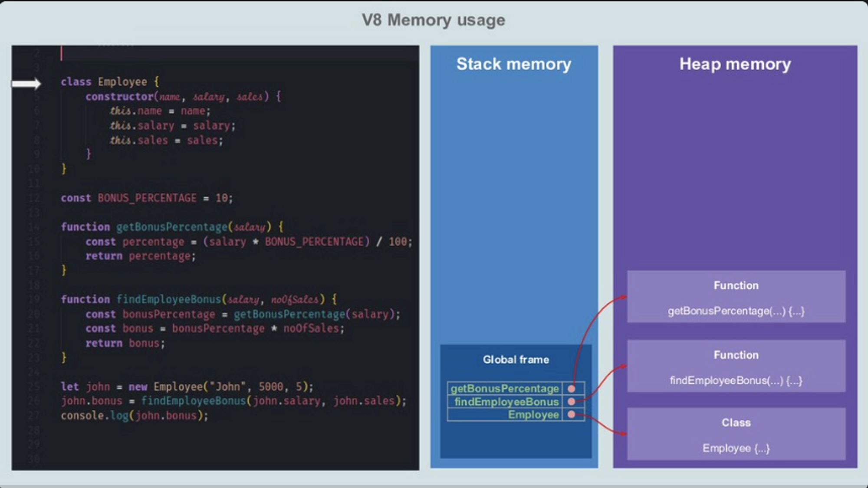Click the Heap memory heading
Viewport: 868px width, 488px height.
[x=735, y=64]
